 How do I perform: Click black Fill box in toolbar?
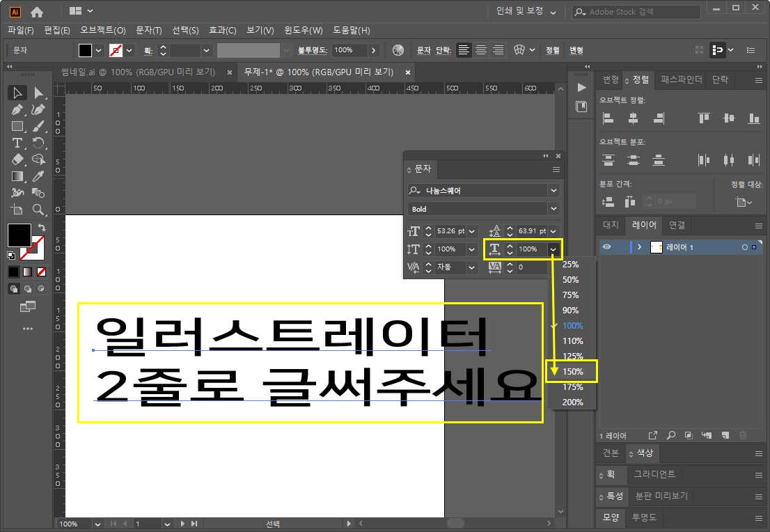point(19,235)
